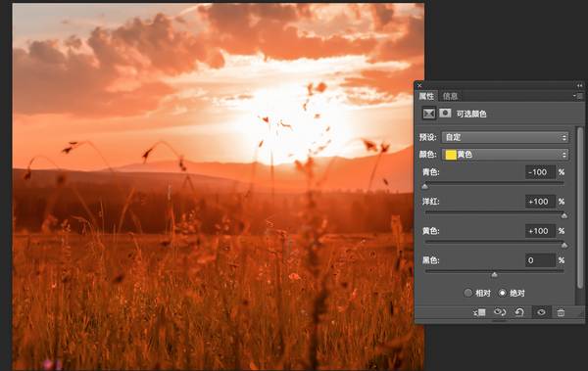Collapse the Properties panel with double arrows
Image resolution: width=588 pixels, height=371 pixels.
click(x=580, y=86)
